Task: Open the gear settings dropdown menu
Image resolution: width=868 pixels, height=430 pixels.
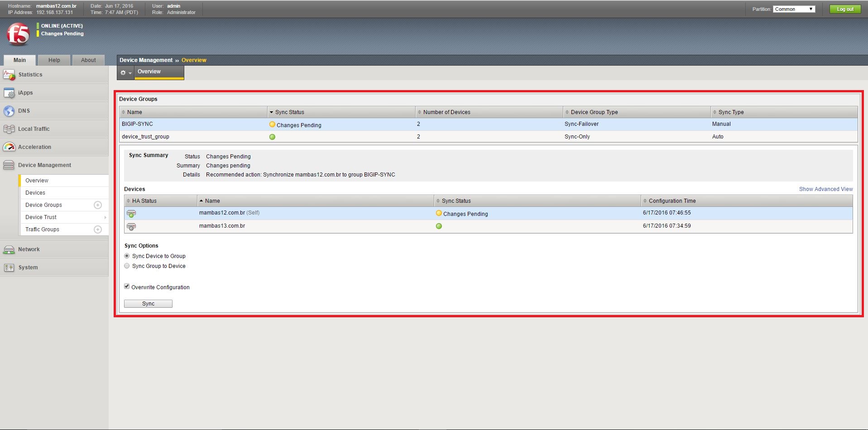Action: click(125, 72)
